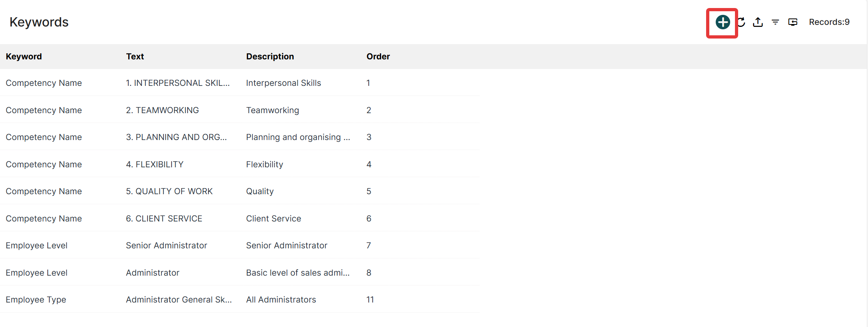Screen dimensions: 868x327
Task: Select the All Administrators description cell
Action: pyautogui.click(x=281, y=300)
